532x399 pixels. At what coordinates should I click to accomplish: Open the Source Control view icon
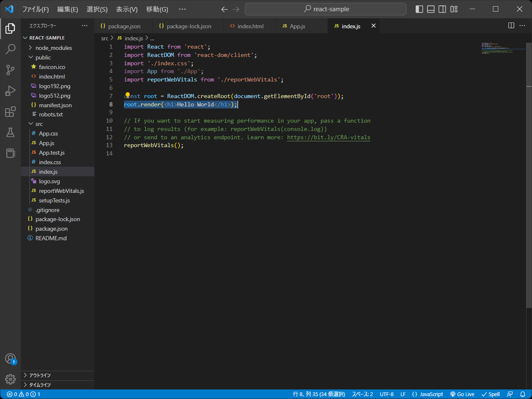[x=10, y=70]
